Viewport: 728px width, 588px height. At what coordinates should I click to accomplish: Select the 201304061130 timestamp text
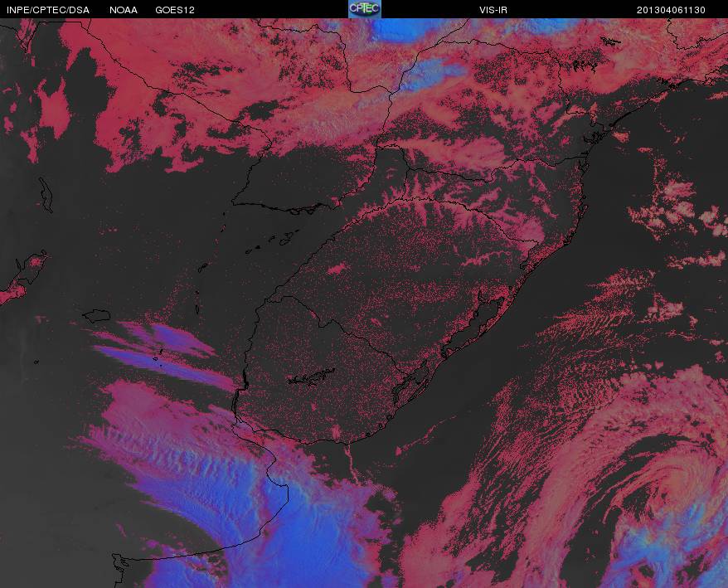point(671,10)
